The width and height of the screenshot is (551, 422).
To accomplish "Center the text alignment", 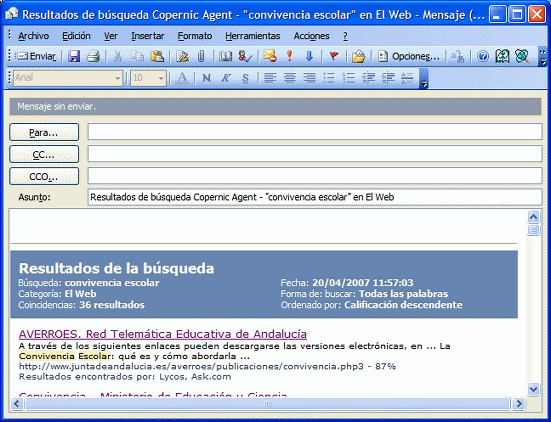I will (x=289, y=78).
